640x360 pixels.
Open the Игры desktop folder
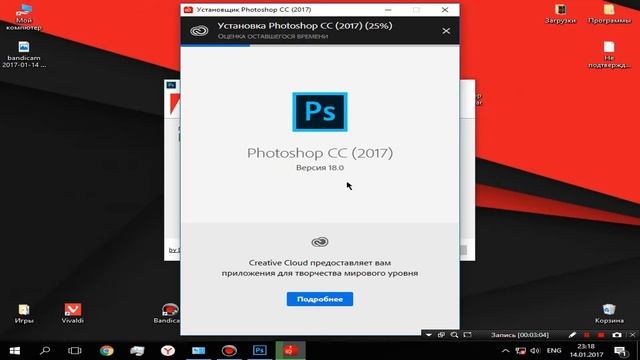click(x=24, y=314)
